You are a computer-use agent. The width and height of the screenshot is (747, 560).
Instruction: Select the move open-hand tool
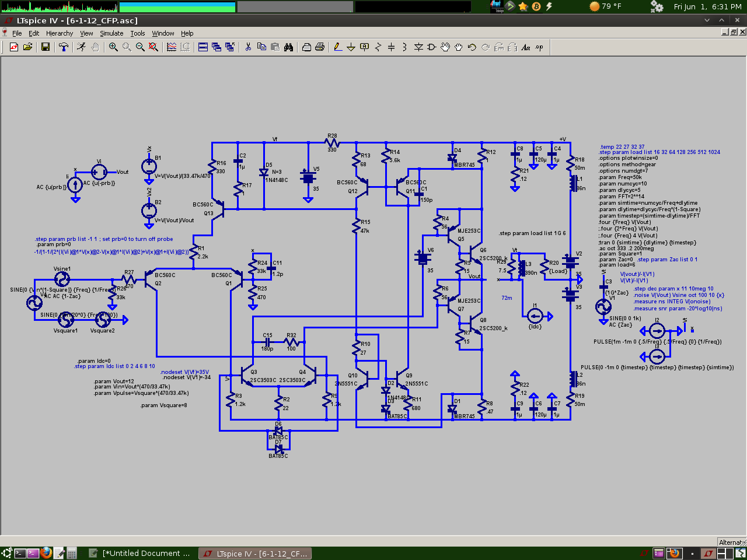click(445, 47)
